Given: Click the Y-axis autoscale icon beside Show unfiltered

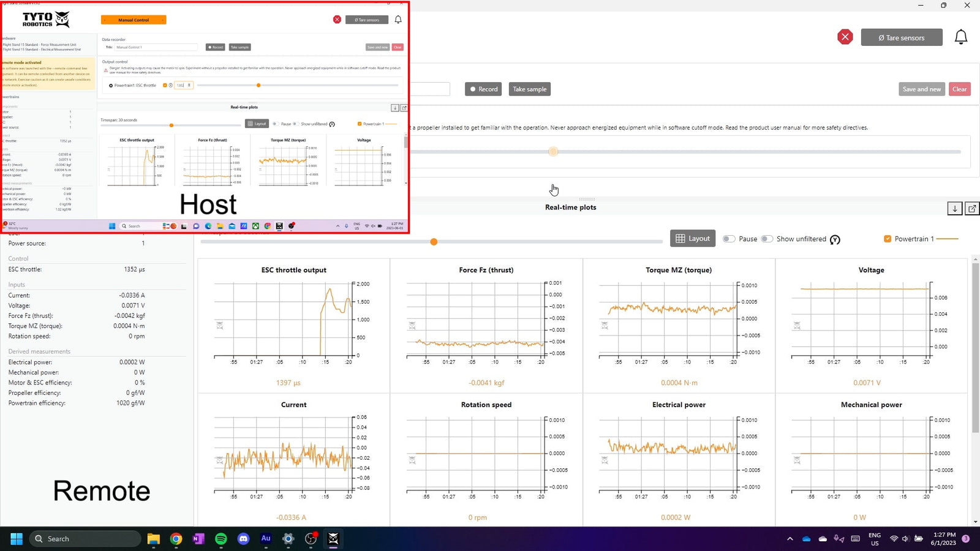Looking at the screenshot, I should coord(835,239).
